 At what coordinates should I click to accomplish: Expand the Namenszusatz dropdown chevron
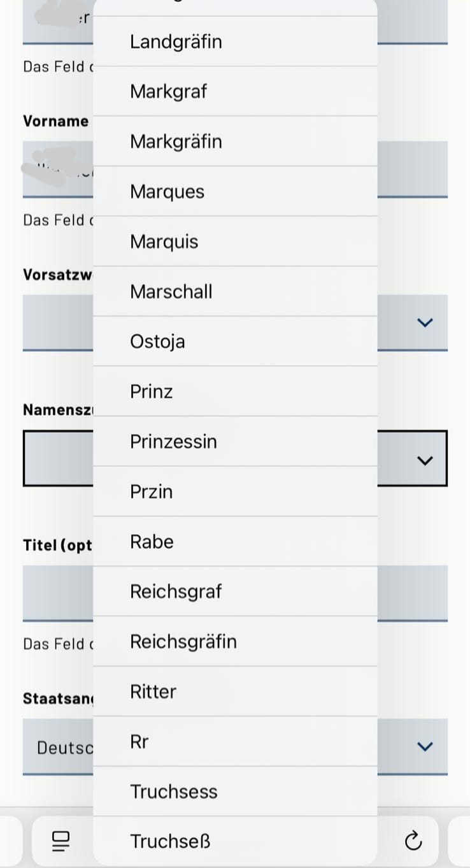tap(424, 459)
